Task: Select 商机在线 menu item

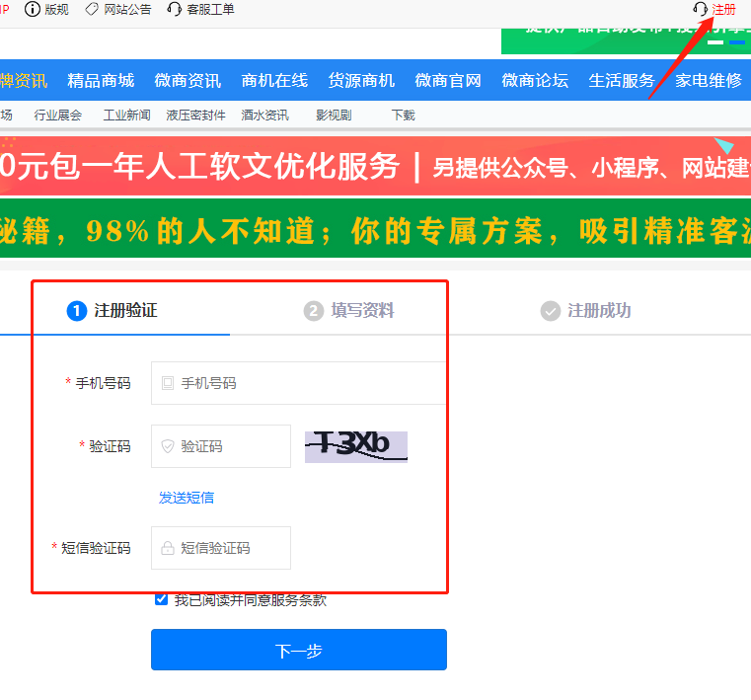Action: [x=274, y=81]
